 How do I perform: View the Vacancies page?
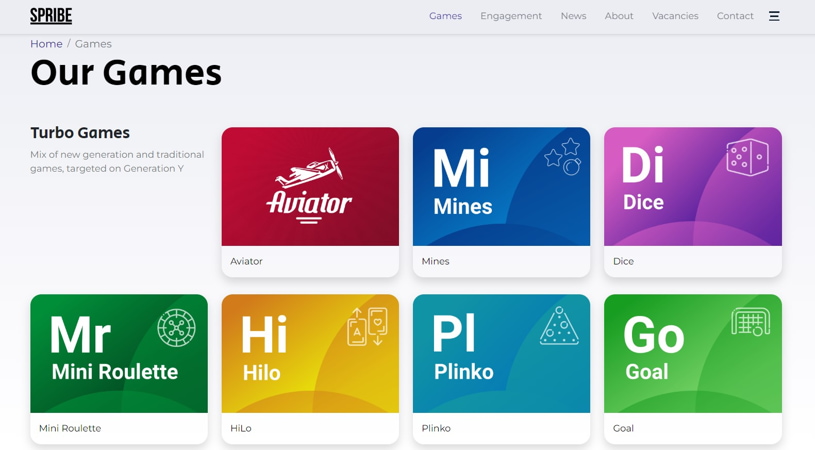(675, 16)
